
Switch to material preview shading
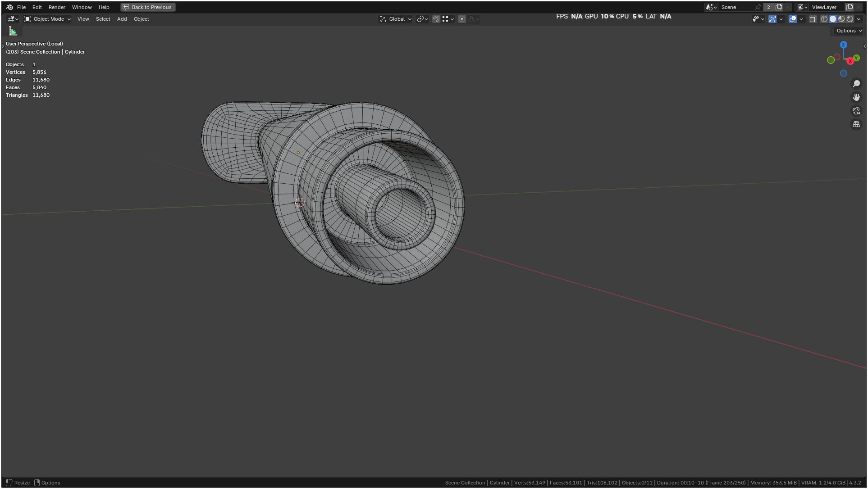coord(841,19)
